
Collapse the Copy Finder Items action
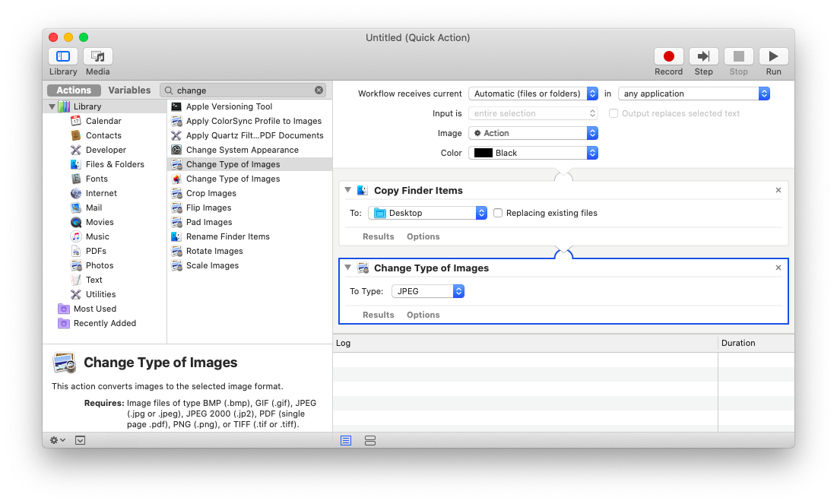[347, 190]
